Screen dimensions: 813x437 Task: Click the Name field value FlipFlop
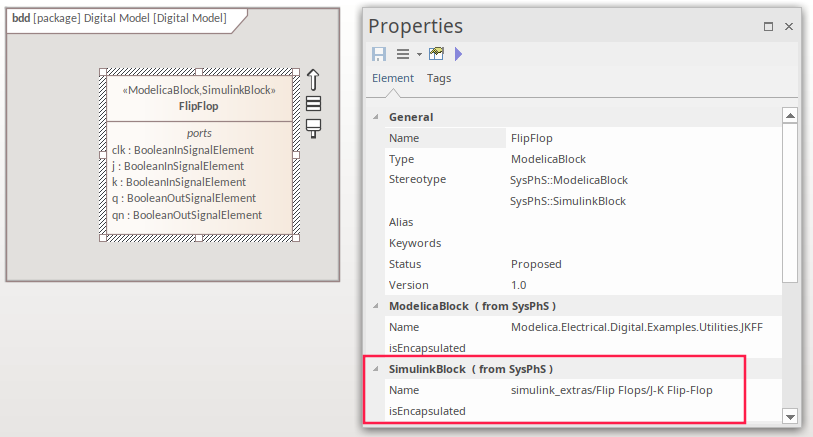click(531, 138)
